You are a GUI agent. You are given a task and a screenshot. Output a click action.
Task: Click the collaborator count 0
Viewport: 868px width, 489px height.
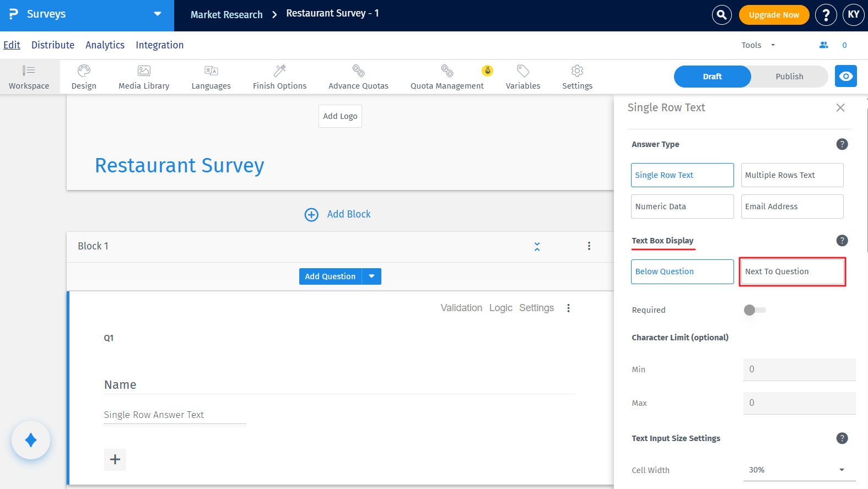point(844,45)
